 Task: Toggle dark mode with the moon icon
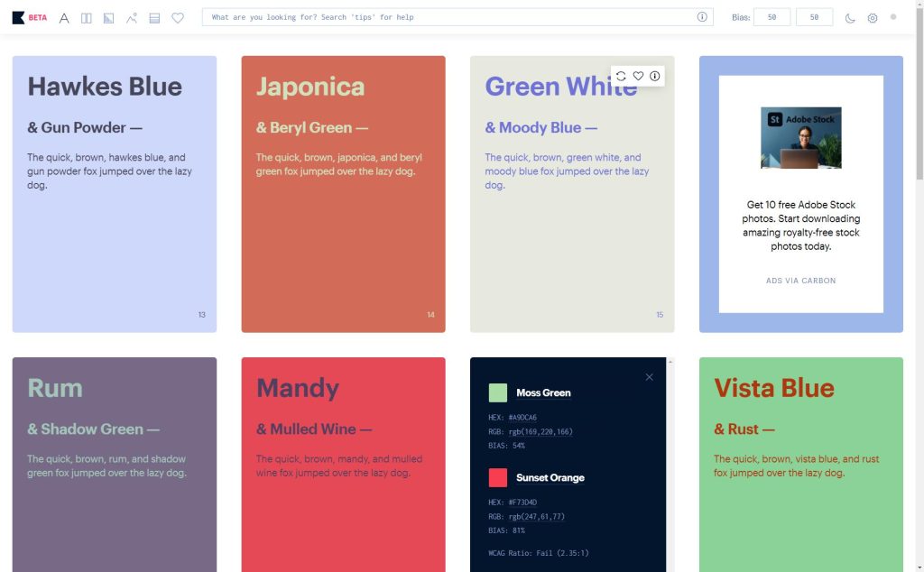click(x=850, y=18)
